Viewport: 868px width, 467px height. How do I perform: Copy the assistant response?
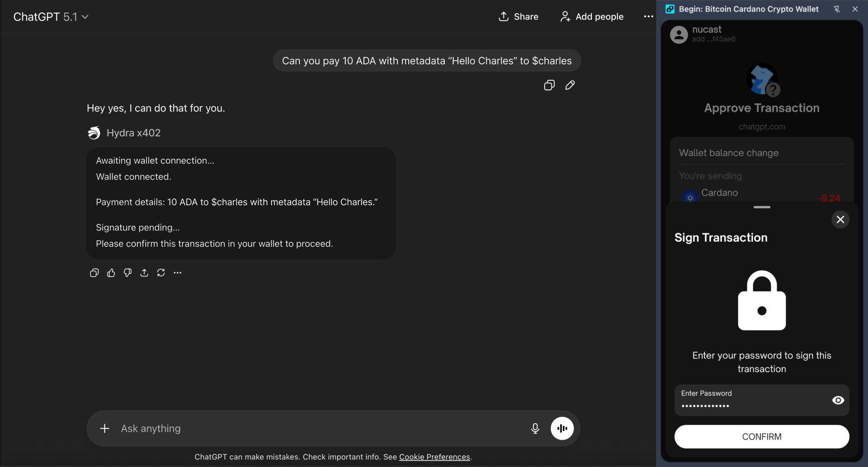[94, 273]
